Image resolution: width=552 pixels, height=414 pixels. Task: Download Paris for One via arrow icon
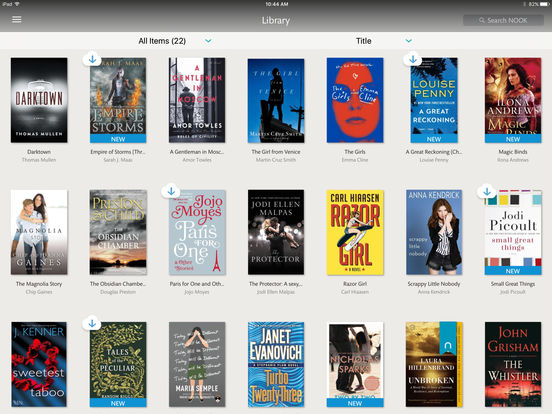pos(171,191)
